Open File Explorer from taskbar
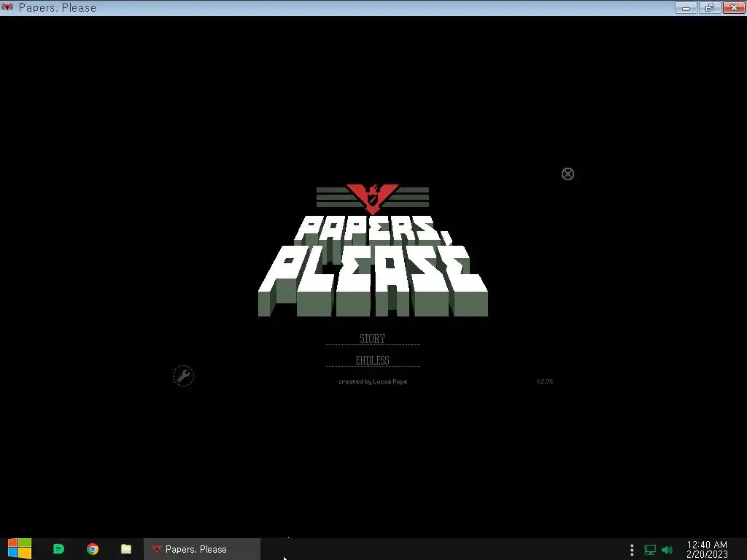747x560 pixels. [x=126, y=549]
